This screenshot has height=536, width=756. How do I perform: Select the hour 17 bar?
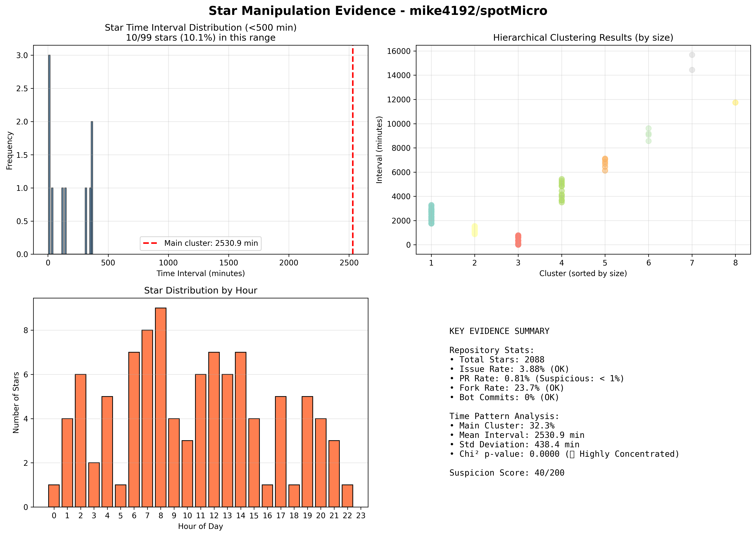click(281, 451)
